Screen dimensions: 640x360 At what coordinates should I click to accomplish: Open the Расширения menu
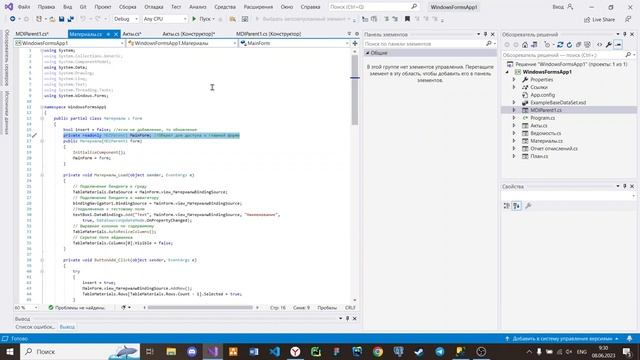click(x=258, y=7)
